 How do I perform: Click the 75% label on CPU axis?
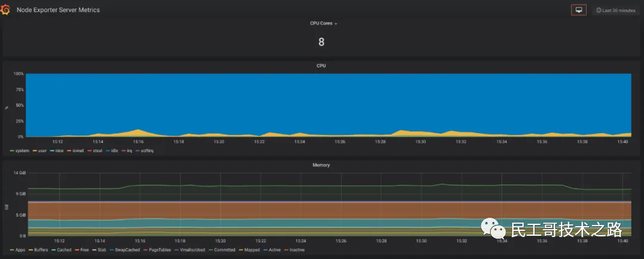click(x=20, y=90)
